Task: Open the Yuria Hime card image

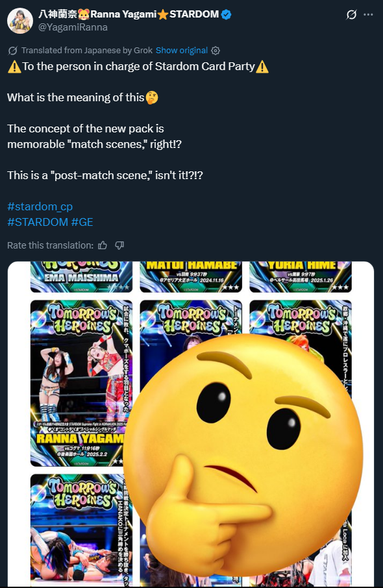Action: tap(301, 276)
